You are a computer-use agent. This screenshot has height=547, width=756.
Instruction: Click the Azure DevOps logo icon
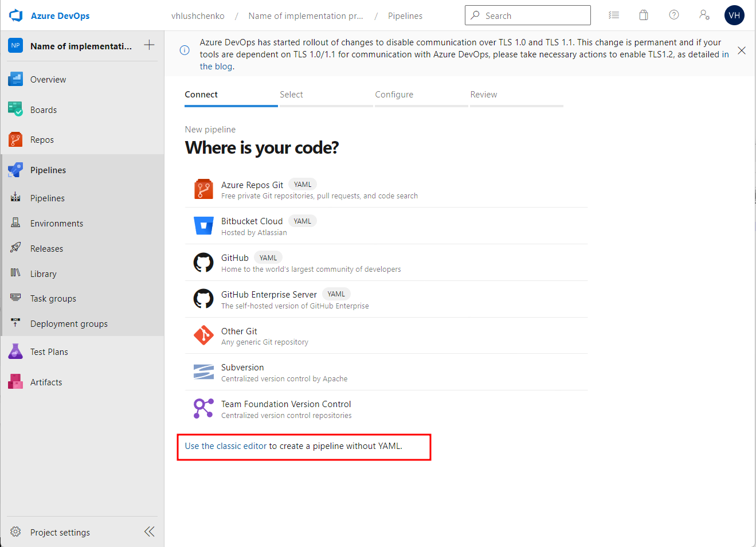(15, 15)
